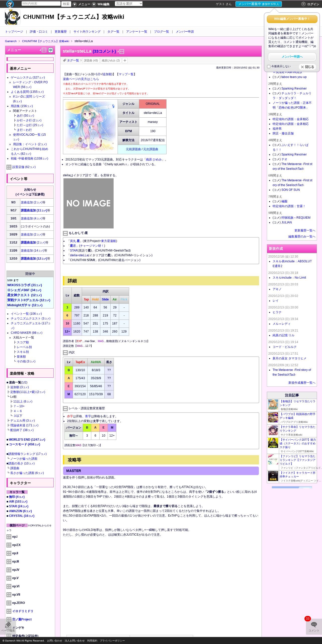
Task: Click the dropdown arrow before メニュー
Action: tap(74, 4)
